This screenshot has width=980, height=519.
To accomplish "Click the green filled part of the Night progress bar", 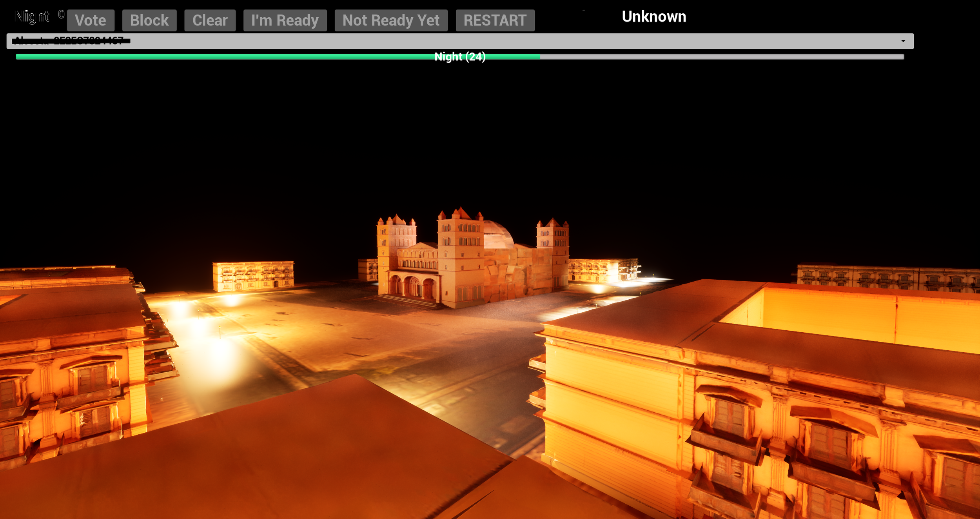I will click(235, 57).
